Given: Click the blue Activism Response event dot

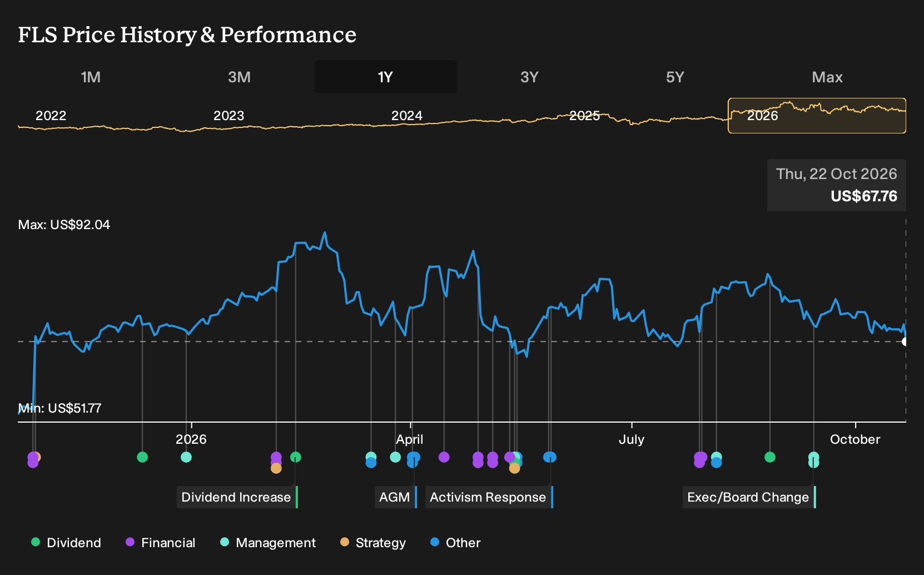Looking at the screenshot, I should tap(550, 457).
